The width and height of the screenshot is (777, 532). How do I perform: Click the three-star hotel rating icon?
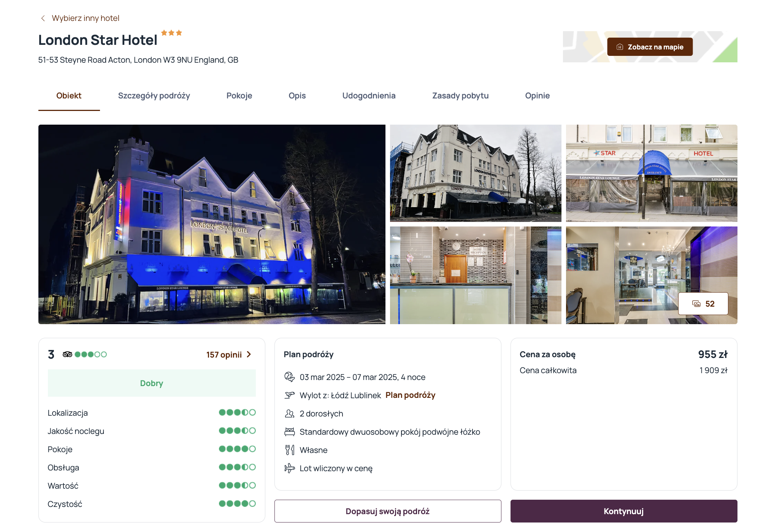pyautogui.click(x=171, y=33)
